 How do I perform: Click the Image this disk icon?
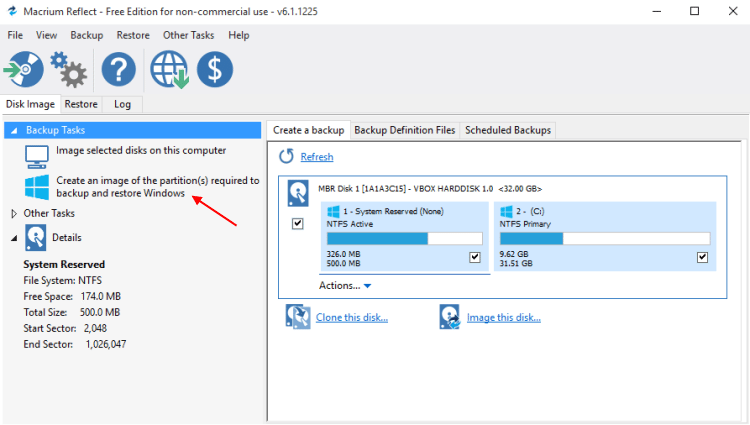coord(450,317)
